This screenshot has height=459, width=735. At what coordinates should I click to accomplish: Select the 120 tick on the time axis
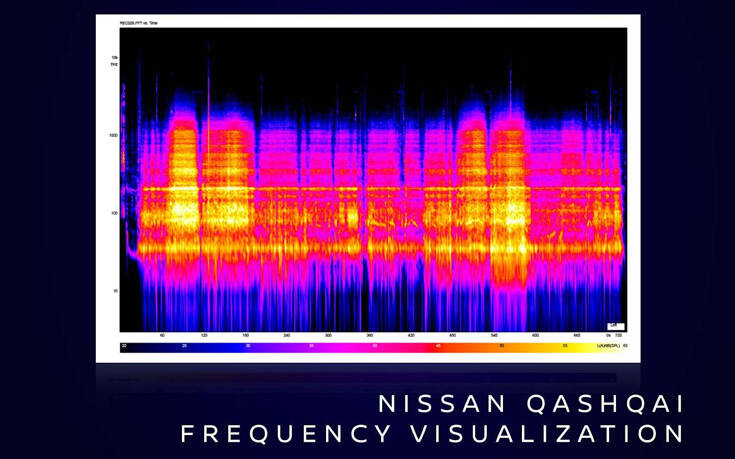[x=204, y=336]
